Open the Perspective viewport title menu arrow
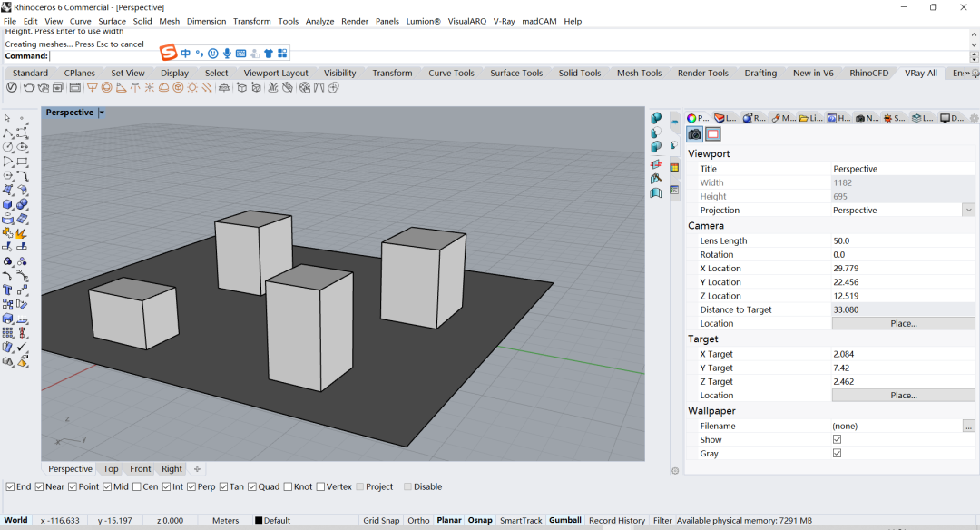Viewport: 980px width, 530px height. (102, 113)
